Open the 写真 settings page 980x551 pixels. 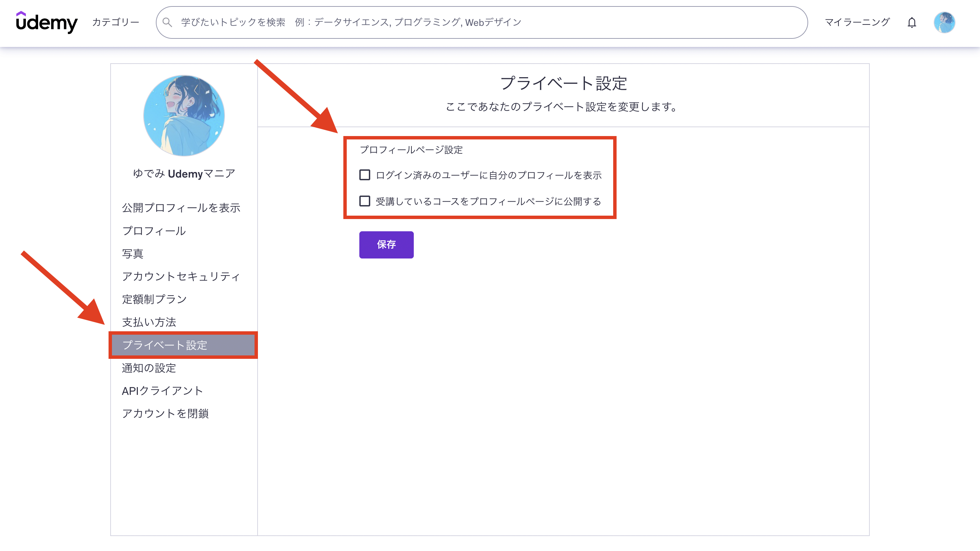pos(133,254)
